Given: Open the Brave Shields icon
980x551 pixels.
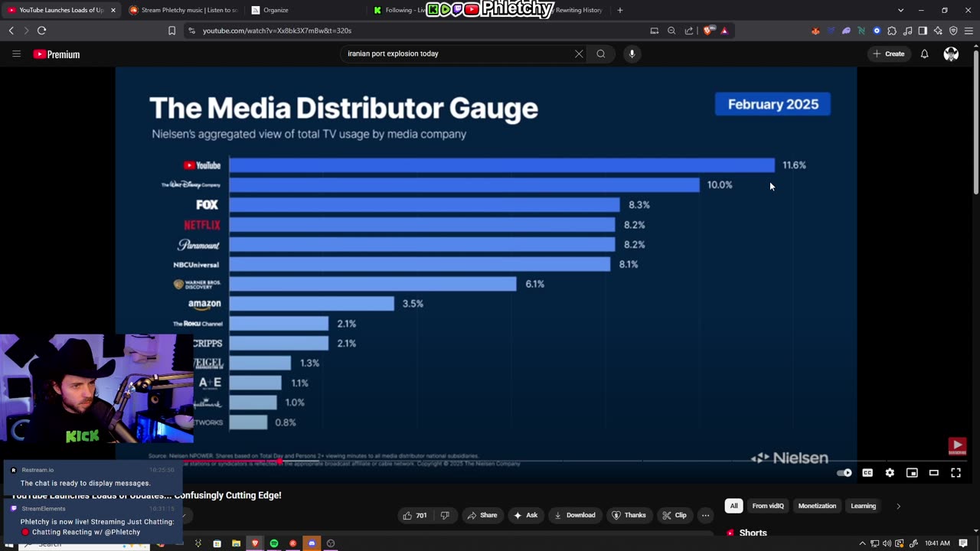Looking at the screenshot, I should [x=708, y=31].
